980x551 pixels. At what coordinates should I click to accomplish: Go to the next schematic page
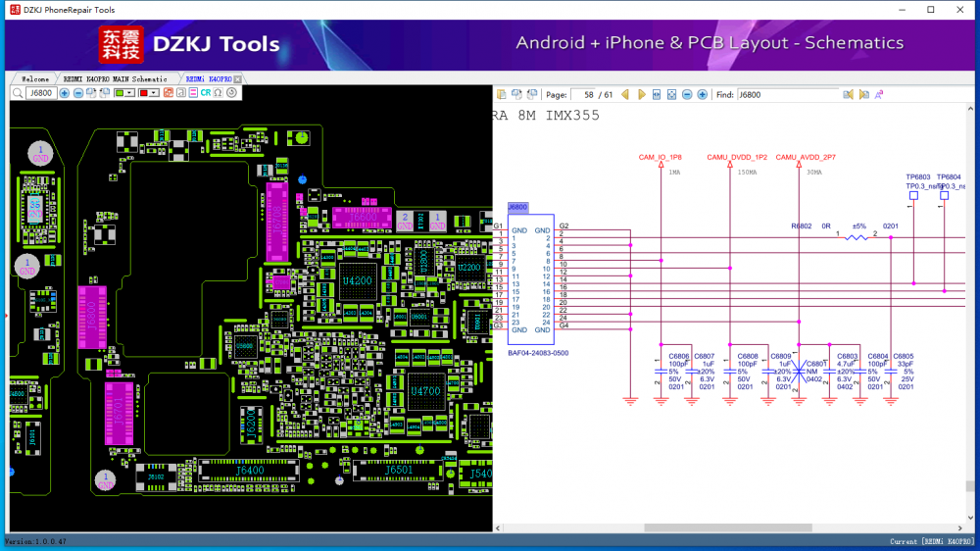642,95
